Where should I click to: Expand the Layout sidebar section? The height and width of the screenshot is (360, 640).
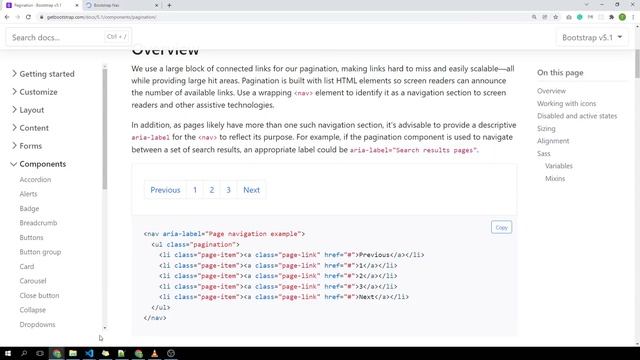(28, 110)
